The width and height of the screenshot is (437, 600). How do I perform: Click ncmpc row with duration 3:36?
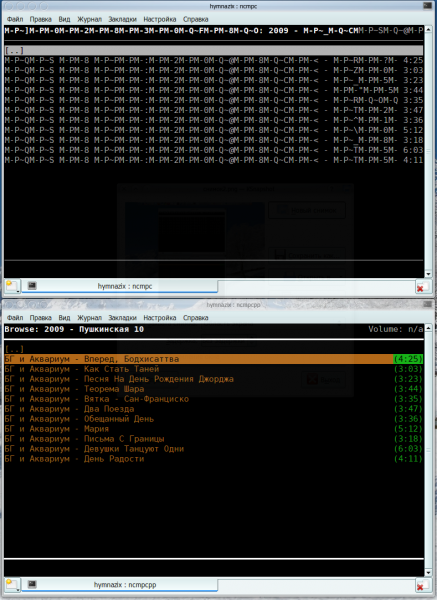(214, 120)
